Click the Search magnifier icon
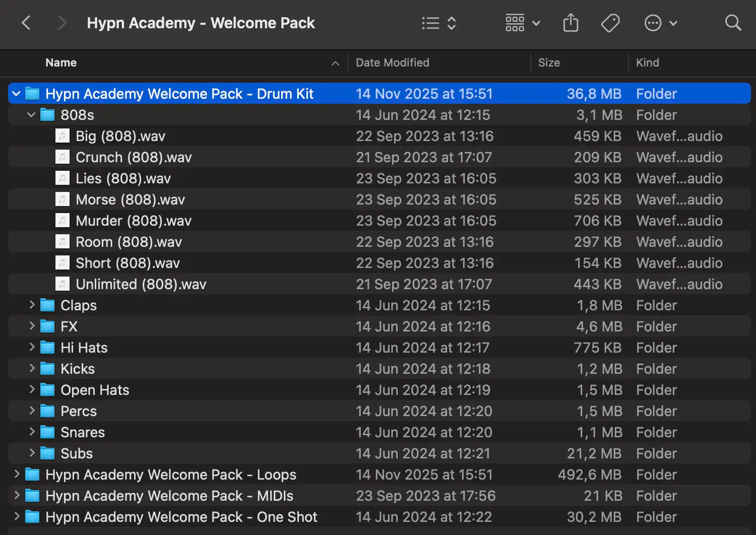Viewport: 756px width, 535px height. pyautogui.click(x=732, y=23)
